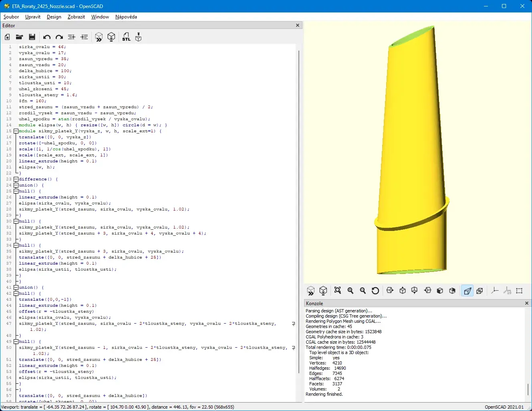Reset the view with circular arrow icon

375,291
